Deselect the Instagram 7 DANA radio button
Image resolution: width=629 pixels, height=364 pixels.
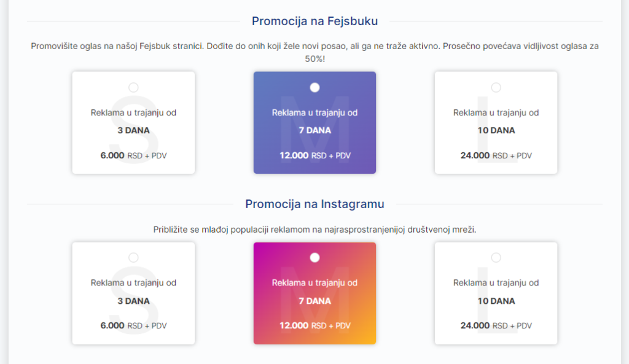click(314, 257)
